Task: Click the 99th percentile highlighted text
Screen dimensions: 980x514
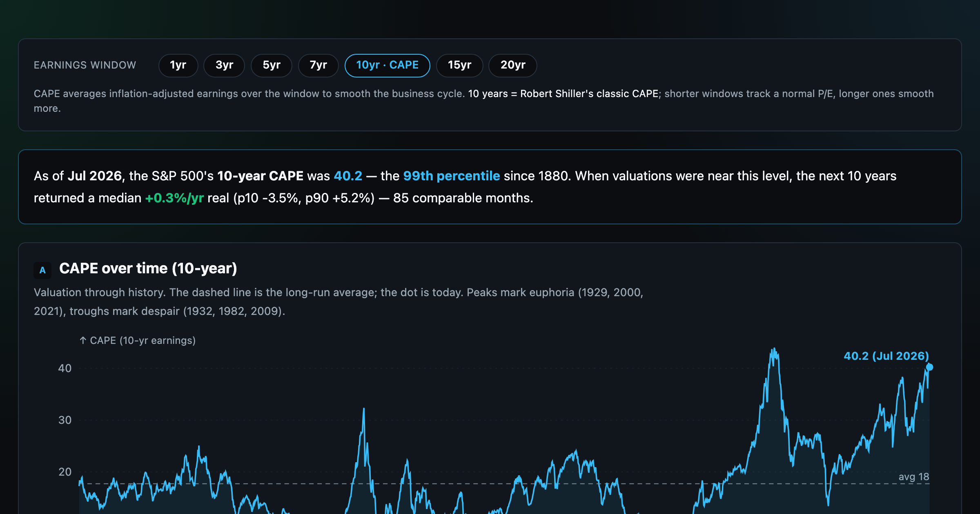Action: [x=451, y=176]
